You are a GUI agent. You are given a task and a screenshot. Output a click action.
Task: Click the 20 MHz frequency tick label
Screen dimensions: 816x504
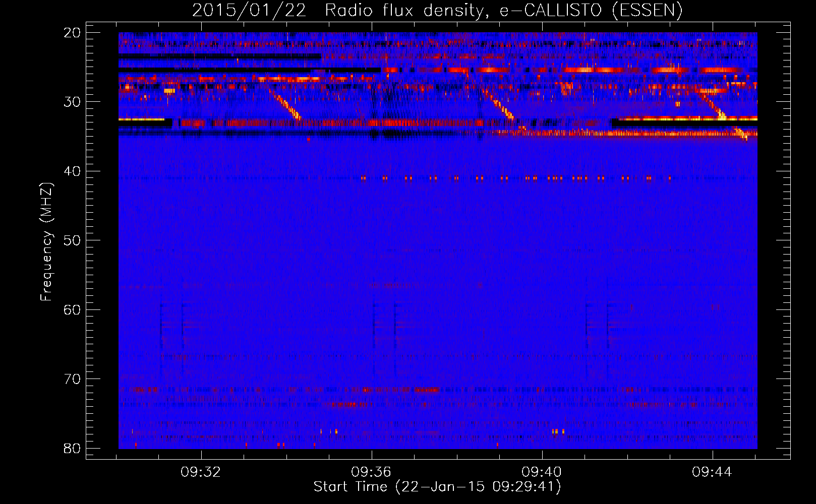73,33
